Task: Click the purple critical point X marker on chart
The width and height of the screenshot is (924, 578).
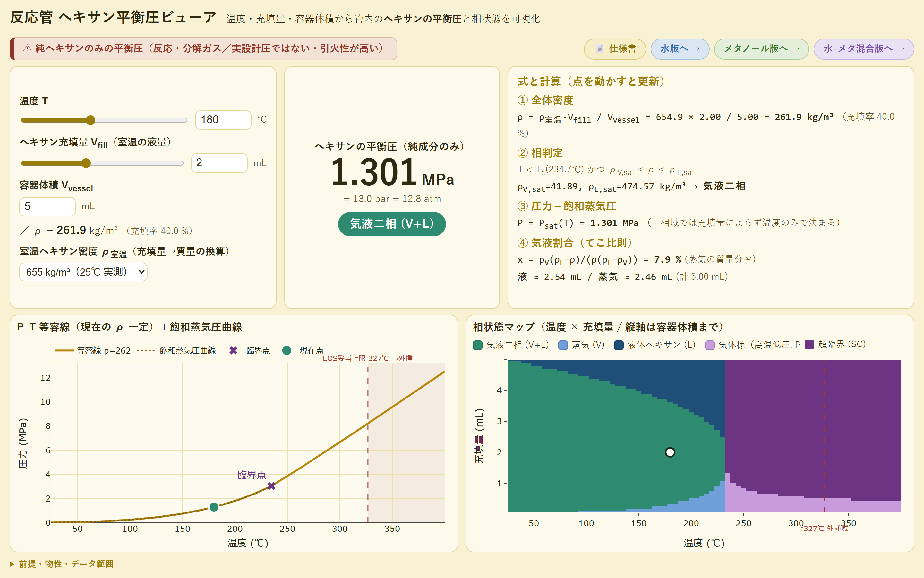Action: 271,486
